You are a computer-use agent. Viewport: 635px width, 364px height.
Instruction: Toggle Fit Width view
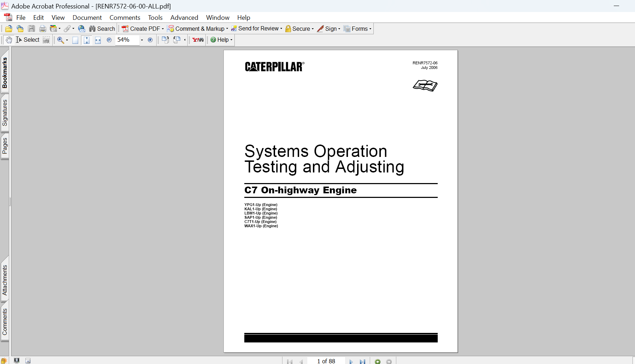98,40
